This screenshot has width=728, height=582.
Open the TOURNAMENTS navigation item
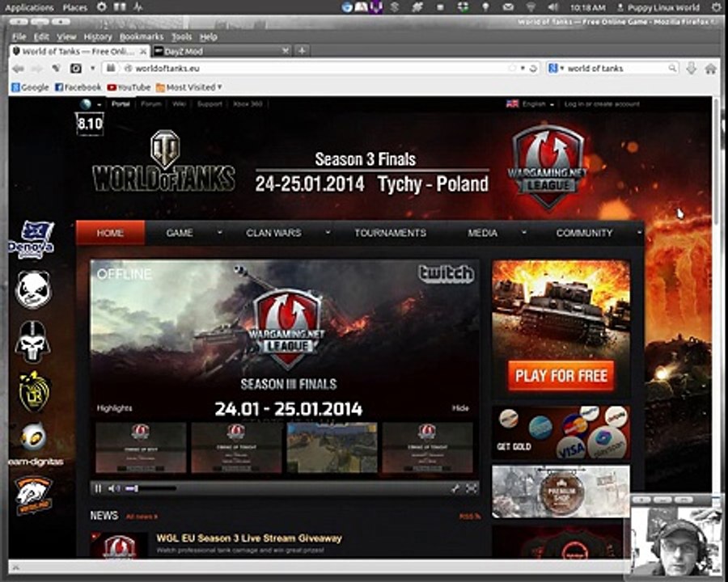(390, 233)
